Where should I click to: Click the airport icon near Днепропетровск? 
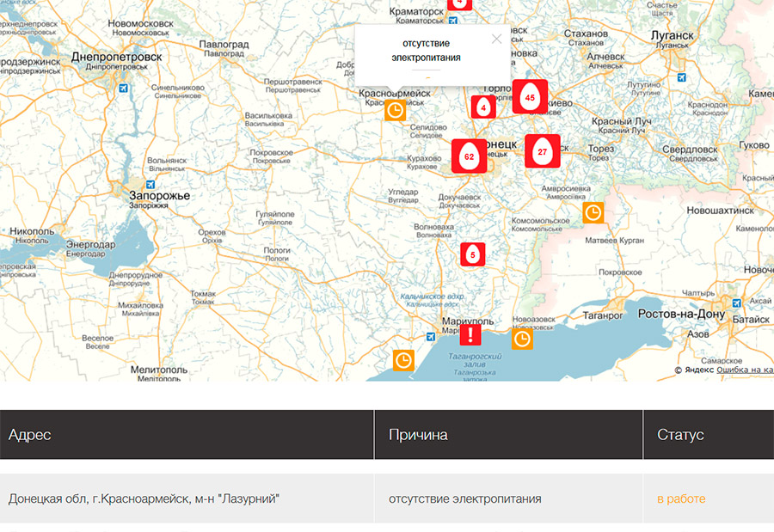click(x=124, y=88)
